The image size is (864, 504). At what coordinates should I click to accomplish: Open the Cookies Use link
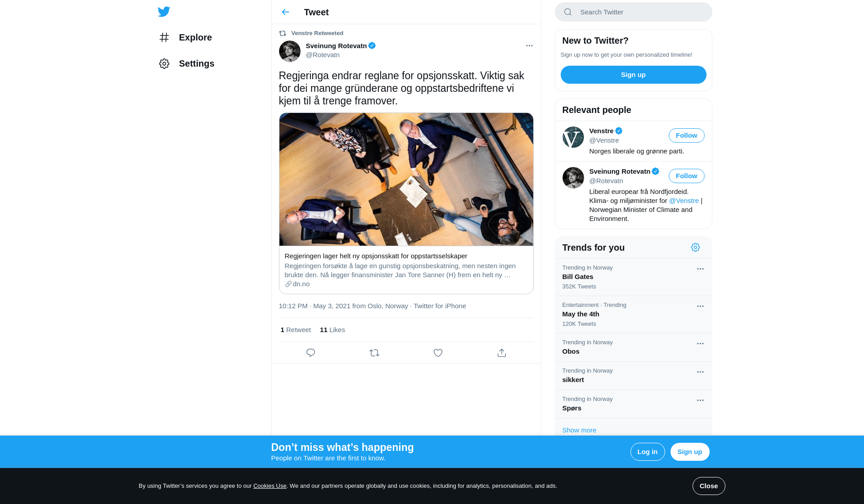[x=270, y=486]
